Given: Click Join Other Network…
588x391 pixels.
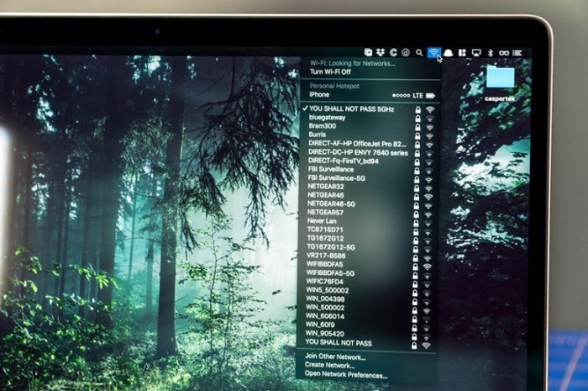Looking at the screenshot, I should (x=335, y=357).
